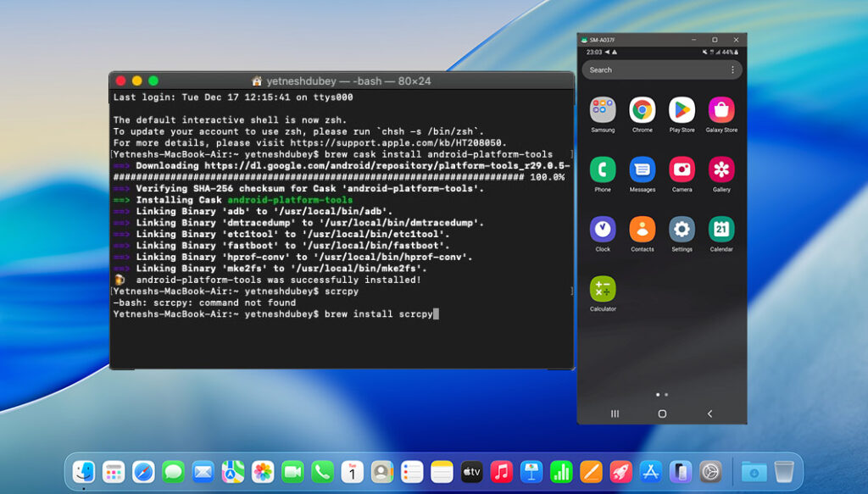Open the Calendar app showing 21
The height and width of the screenshot is (494, 868).
coord(721,230)
